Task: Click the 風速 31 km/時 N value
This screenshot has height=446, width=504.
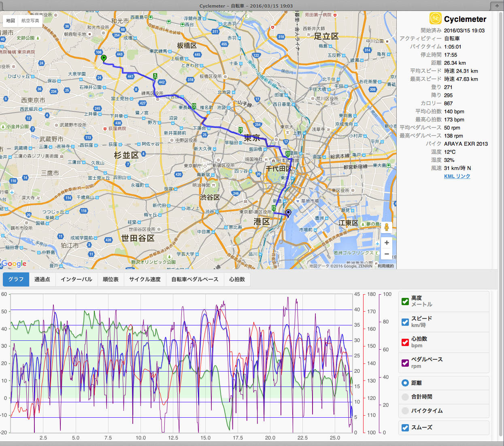Action: coord(457,168)
